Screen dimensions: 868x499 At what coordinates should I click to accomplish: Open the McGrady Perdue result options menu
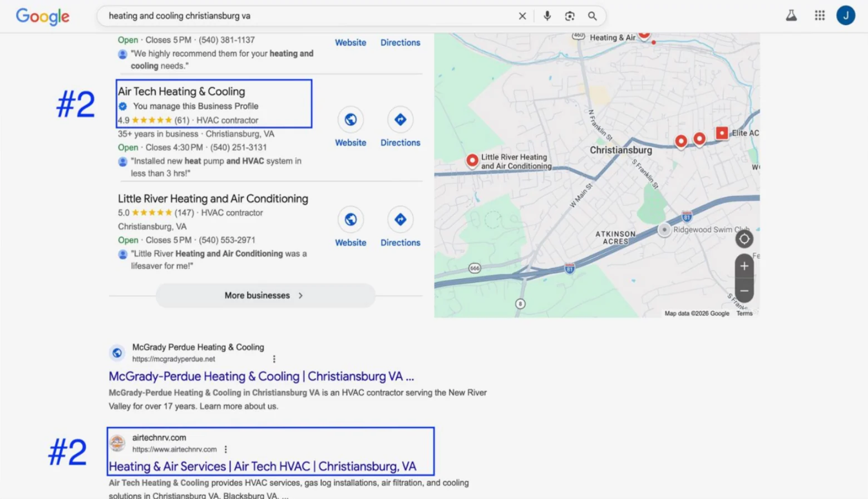click(x=274, y=359)
